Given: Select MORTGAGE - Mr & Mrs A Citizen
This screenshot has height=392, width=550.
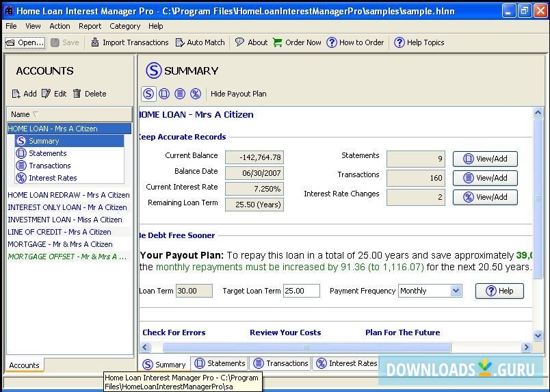Looking at the screenshot, I should point(70,244).
